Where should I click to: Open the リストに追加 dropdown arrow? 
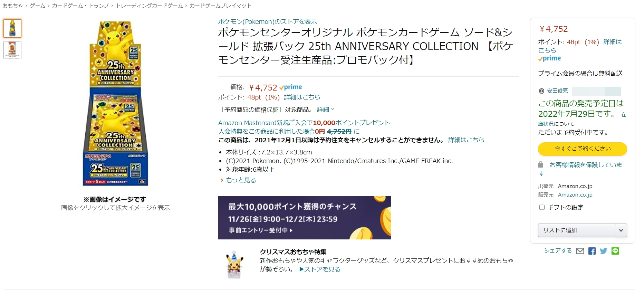621,230
